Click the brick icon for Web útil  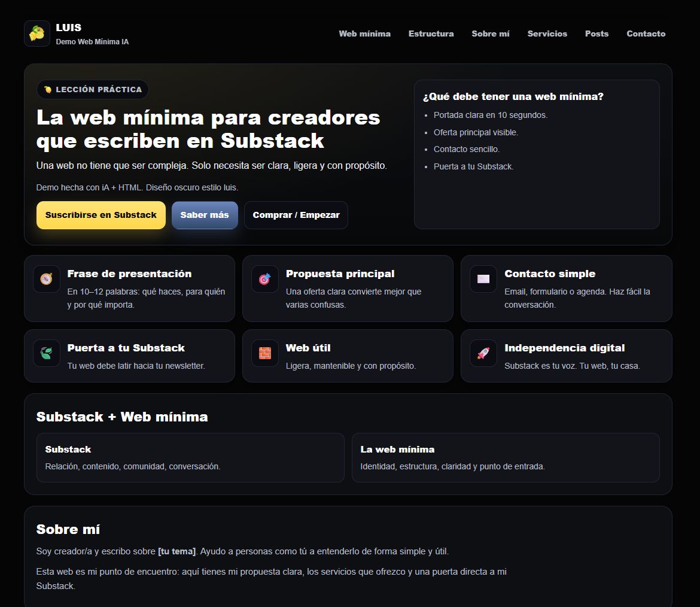click(264, 353)
